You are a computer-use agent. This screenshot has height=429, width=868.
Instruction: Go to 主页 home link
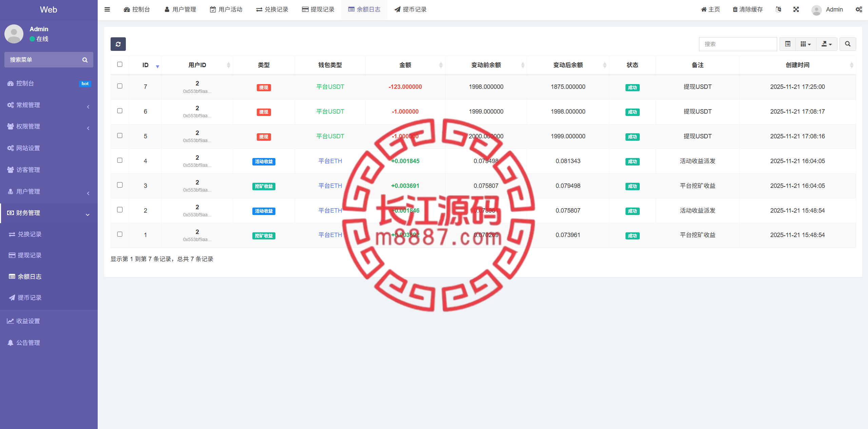pyautogui.click(x=711, y=9)
